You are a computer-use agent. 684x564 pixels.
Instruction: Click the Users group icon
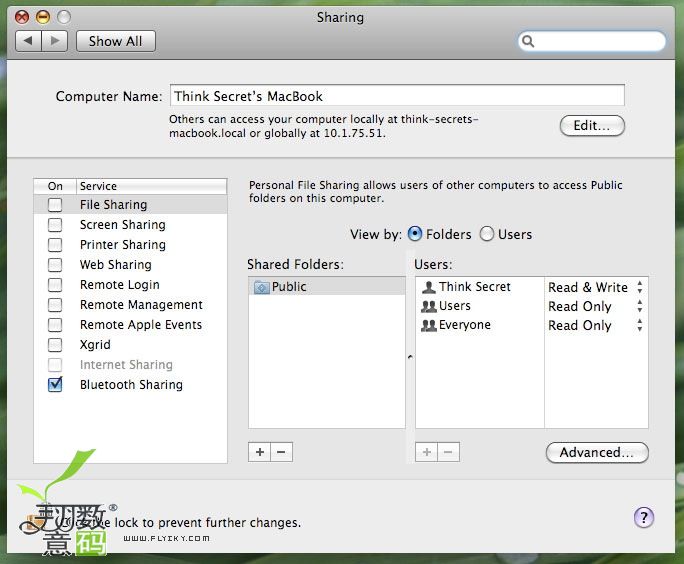(429, 306)
